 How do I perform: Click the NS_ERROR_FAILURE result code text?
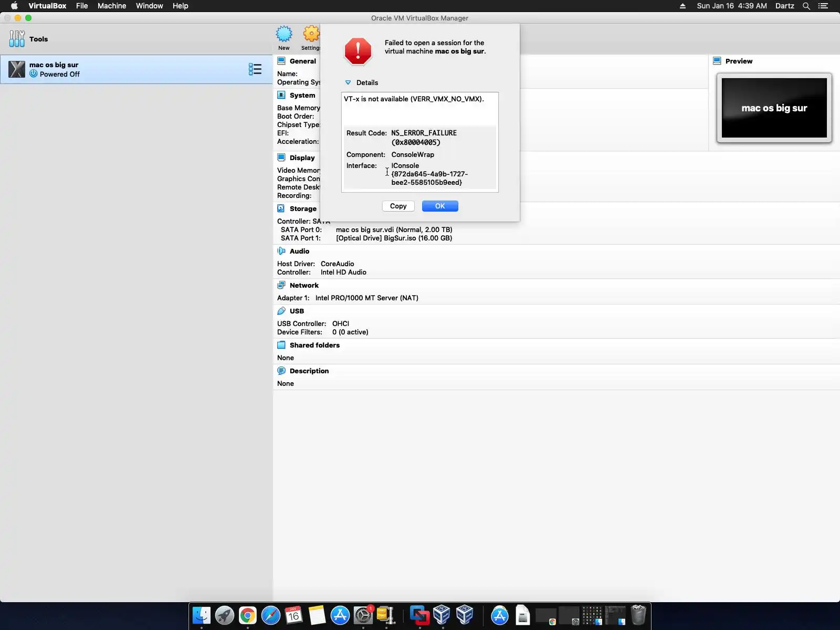click(424, 138)
